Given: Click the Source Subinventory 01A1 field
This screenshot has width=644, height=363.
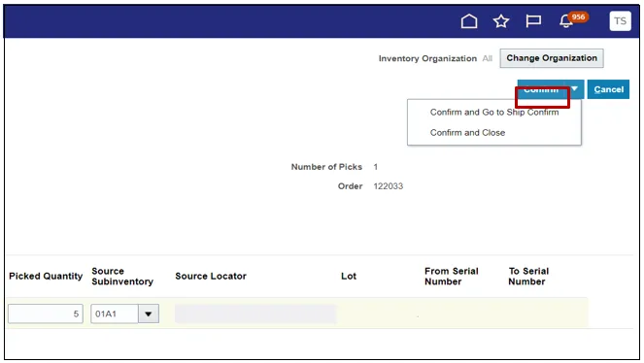Looking at the screenshot, I should click(x=115, y=313).
